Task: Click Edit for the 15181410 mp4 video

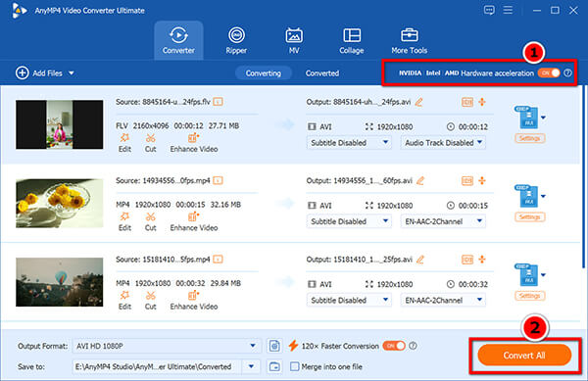Action: [124, 301]
